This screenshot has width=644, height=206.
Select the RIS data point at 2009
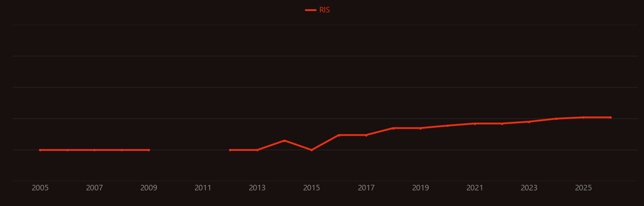click(149, 150)
